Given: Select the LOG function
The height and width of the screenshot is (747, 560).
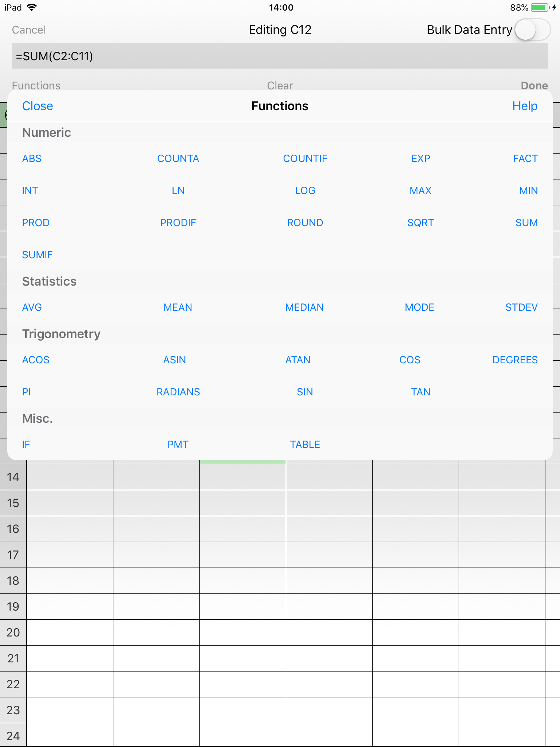Looking at the screenshot, I should pyautogui.click(x=305, y=191).
